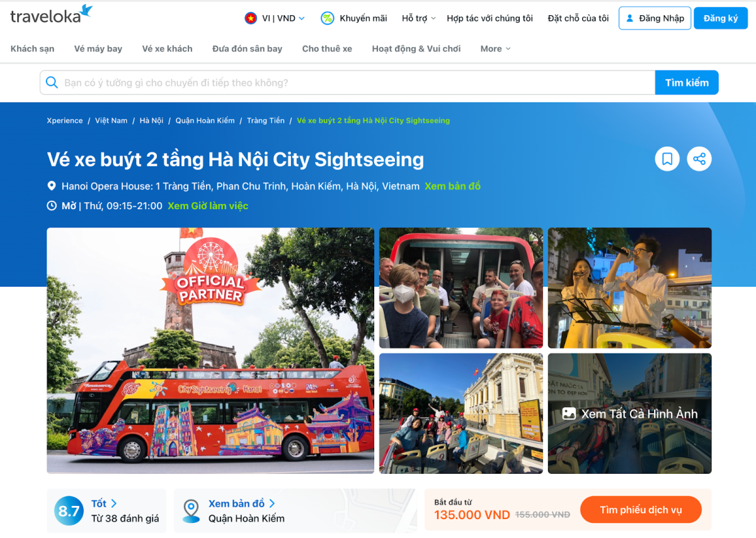Click Xperience breadcrumb

(65, 120)
